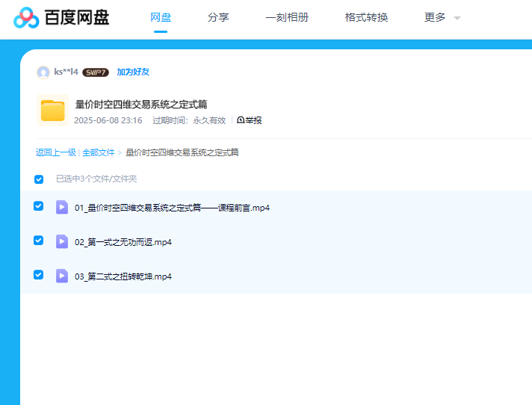Uncheck the 02_第一式之无功而返 checkbox

click(39, 241)
